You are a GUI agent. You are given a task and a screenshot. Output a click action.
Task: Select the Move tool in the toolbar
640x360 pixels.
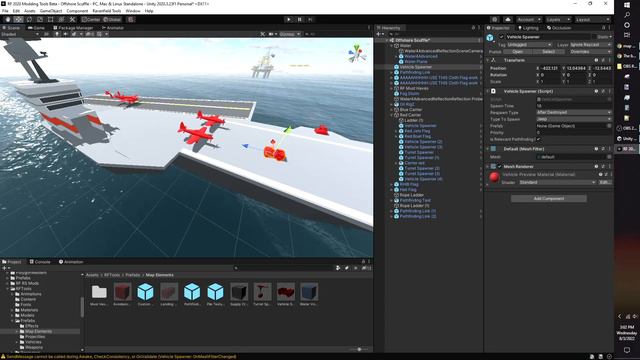[18, 20]
